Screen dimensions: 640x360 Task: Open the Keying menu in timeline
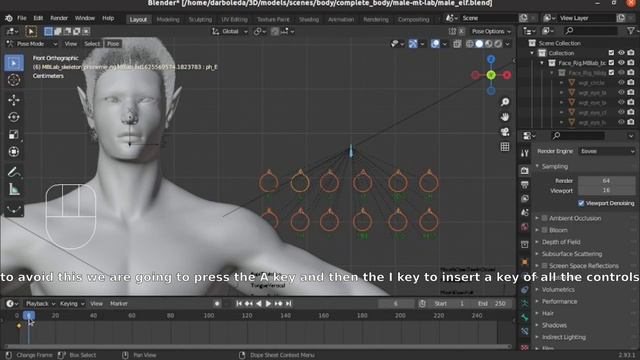71,304
